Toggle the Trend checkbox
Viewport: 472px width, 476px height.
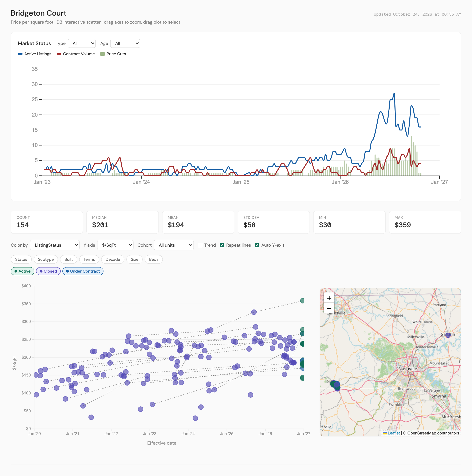click(200, 245)
